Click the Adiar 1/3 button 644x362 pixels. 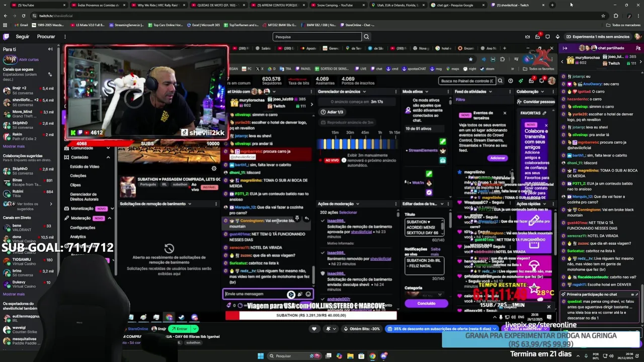(332, 112)
